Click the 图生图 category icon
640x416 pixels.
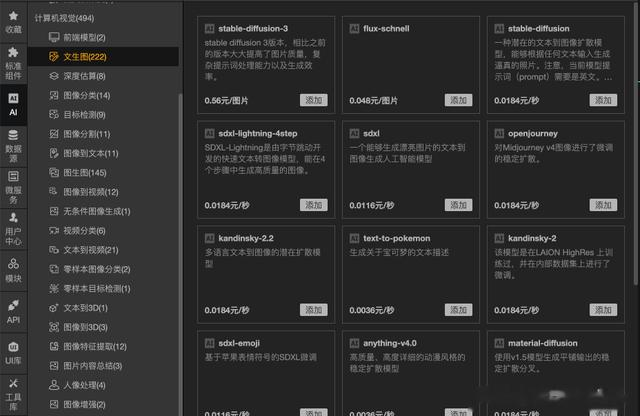54,172
